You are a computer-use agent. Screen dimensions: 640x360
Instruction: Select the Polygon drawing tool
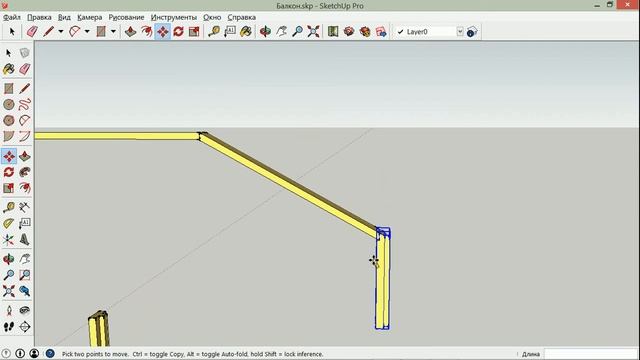pyautogui.click(x=9, y=120)
